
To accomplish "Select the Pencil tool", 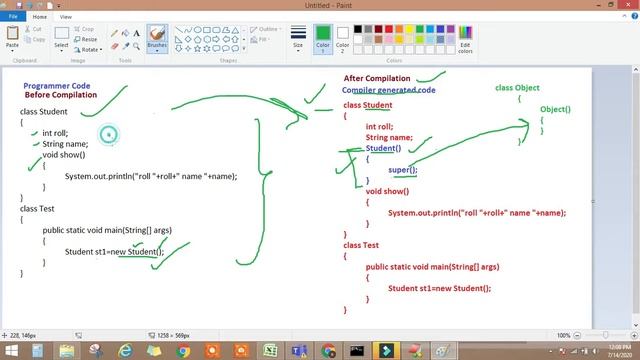I will 114,34.
